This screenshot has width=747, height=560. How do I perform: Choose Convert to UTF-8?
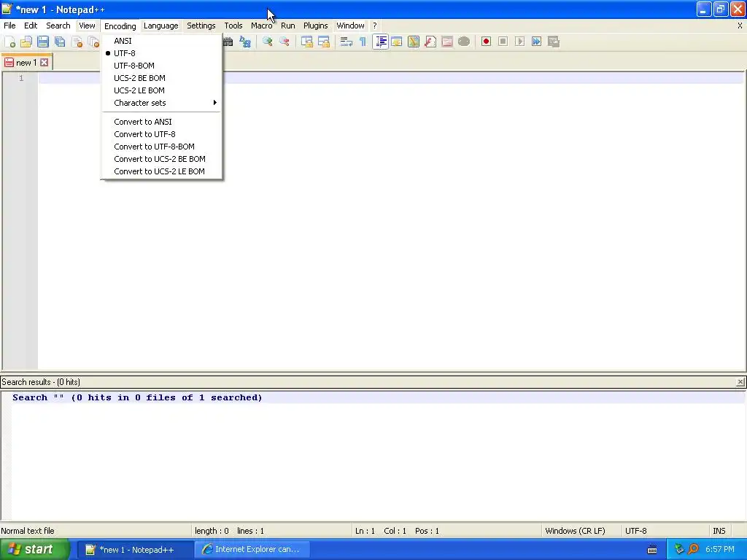click(161, 134)
